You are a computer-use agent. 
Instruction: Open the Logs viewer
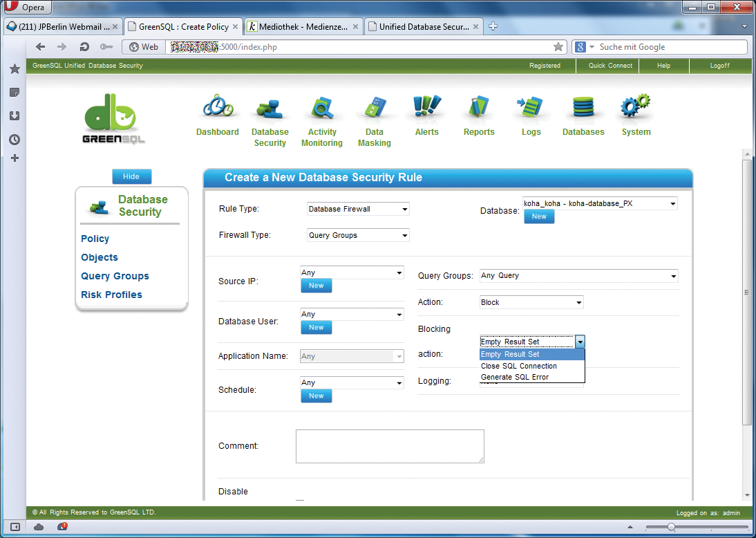[531, 111]
